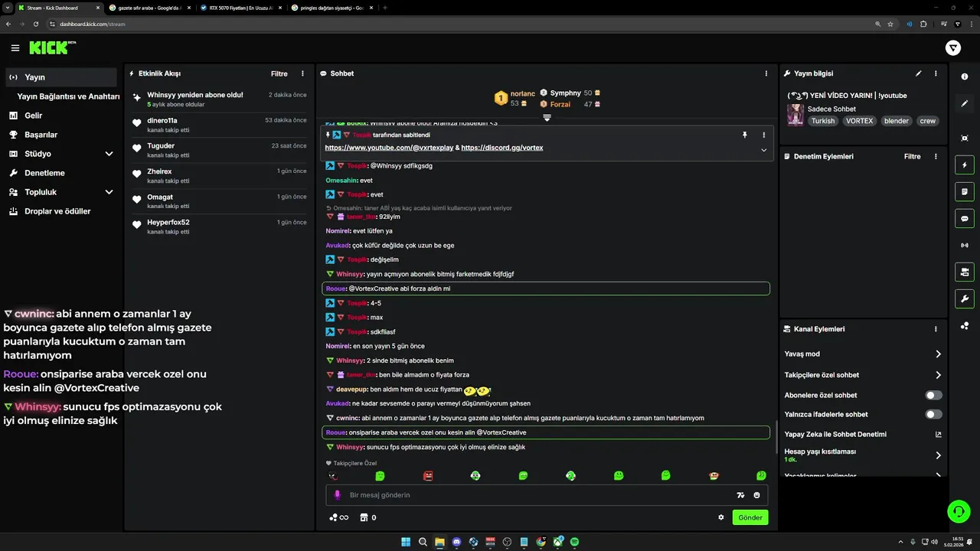
Task: Open Windows Start menu
Action: (x=406, y=542)
